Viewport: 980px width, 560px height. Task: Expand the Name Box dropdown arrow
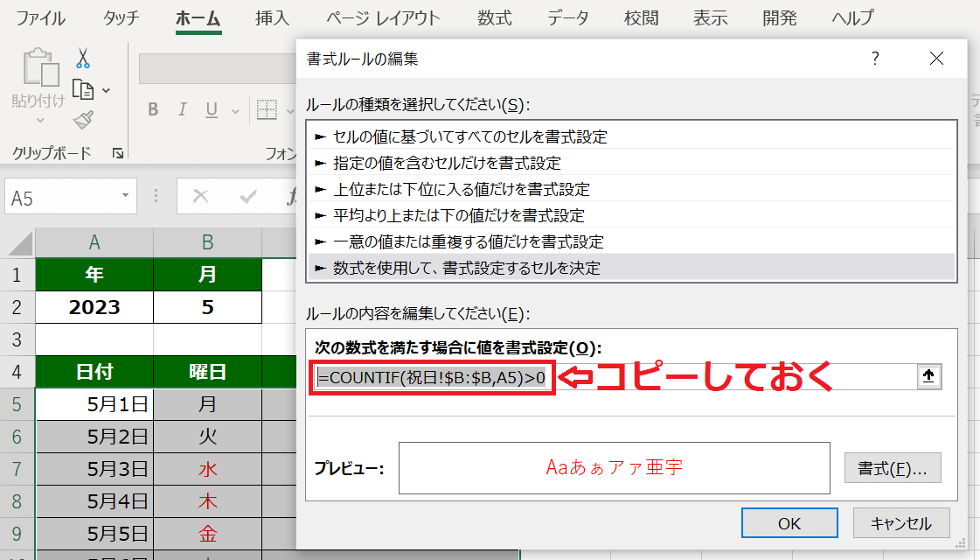pos(127,196)
